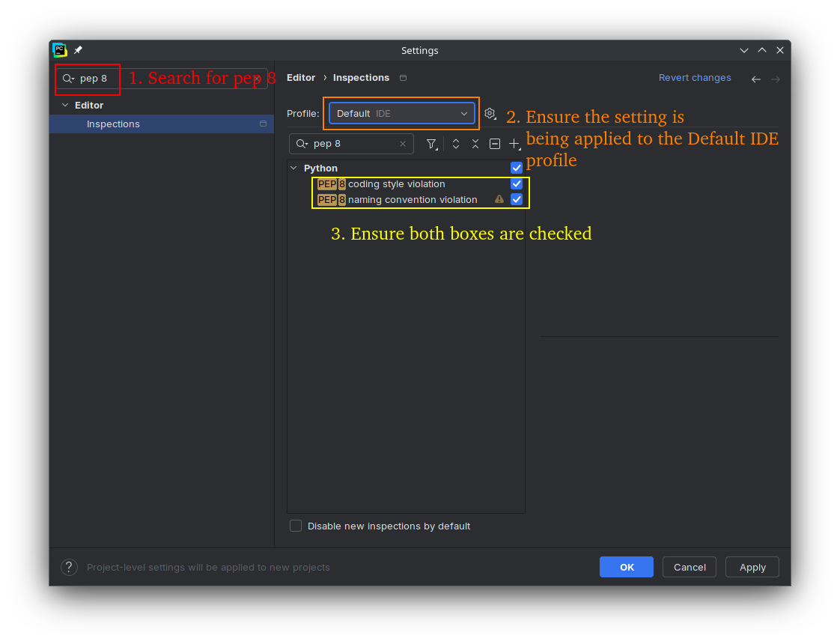Click the Add inspection plus icon
This screenshot has width=840, height=644.
pos(514,144)
